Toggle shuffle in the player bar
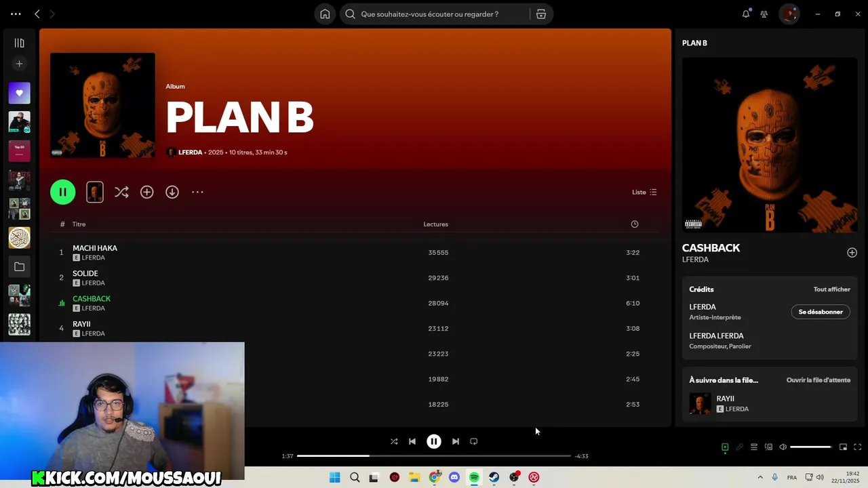868x488 pixels. pos(394,441)
